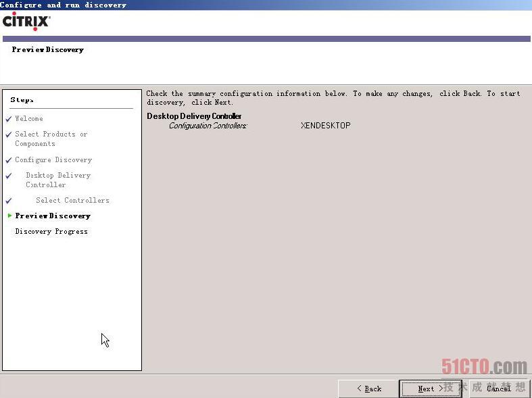This screenshot has width=532, height=398.
Task: Click the Citrix logo
Action: [x=26, y=22]
